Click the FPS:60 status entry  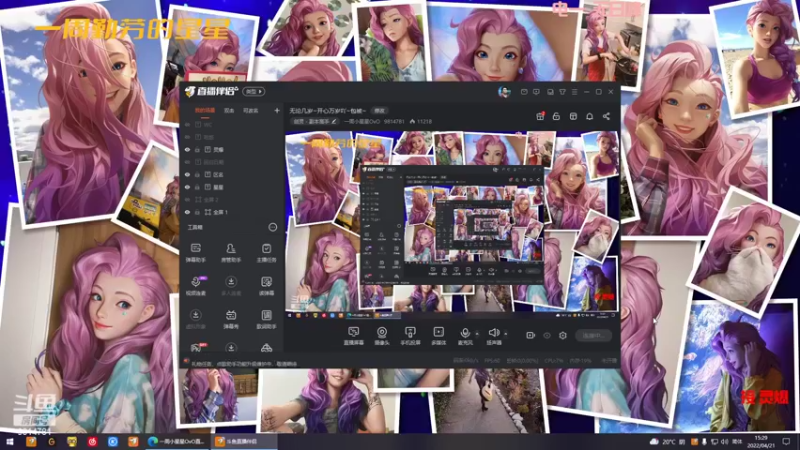492,361
